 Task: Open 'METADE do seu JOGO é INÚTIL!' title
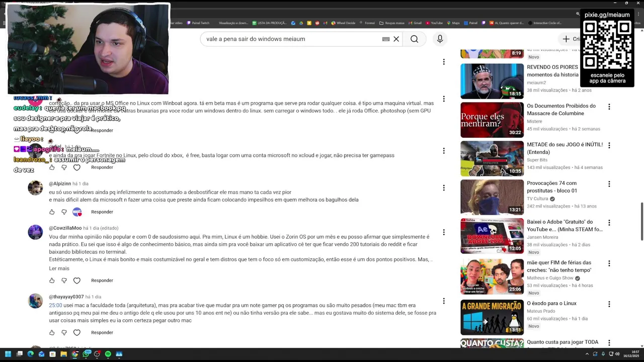coord(565,148)
